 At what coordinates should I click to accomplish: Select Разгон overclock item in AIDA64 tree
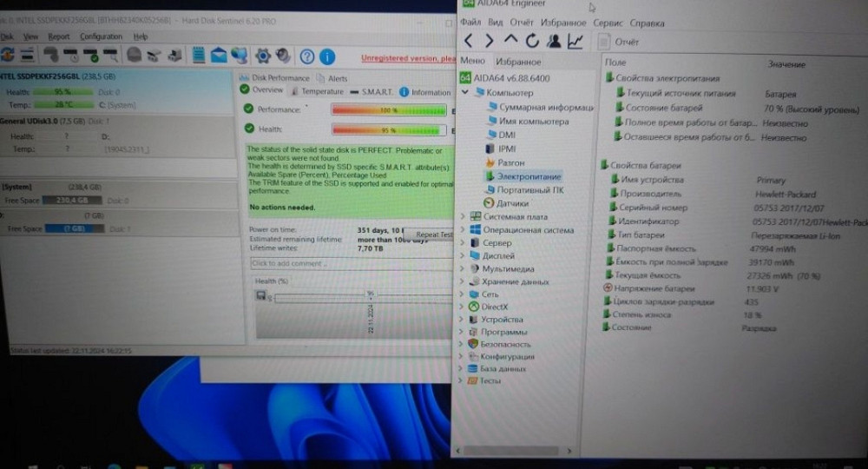(505, 162)
